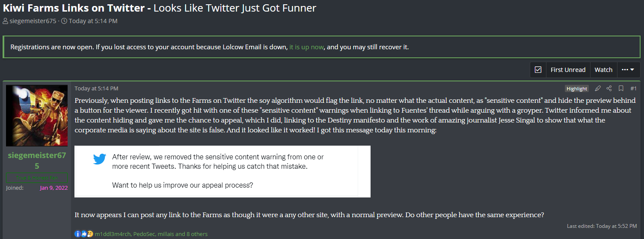The height and width of the screenshot is (239, 644).
Task: Click the user icon beside the thread author
Action: tap(5, 21)
